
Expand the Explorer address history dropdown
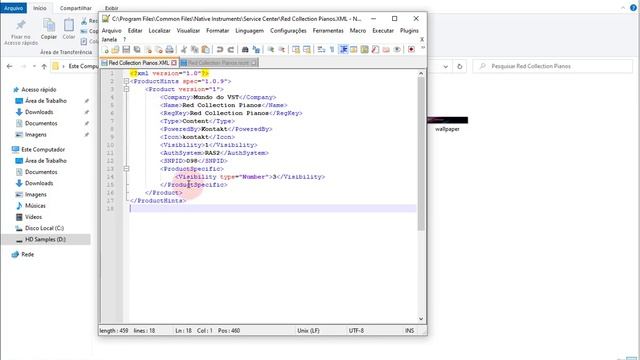[445, 66]
